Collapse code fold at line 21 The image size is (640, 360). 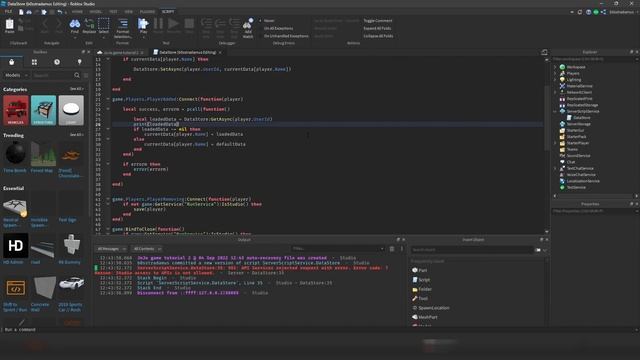[108, 99]
